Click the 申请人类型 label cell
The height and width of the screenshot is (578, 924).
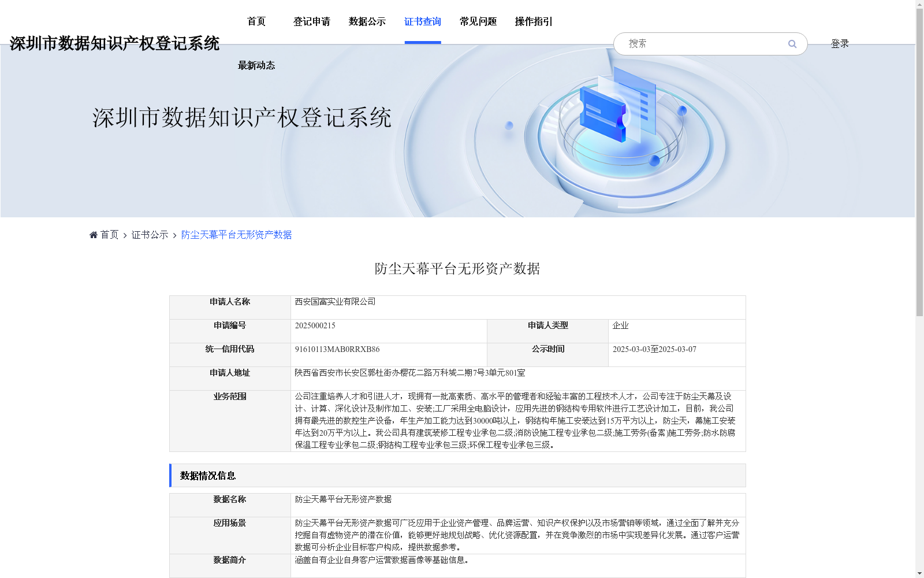(547, 331)
